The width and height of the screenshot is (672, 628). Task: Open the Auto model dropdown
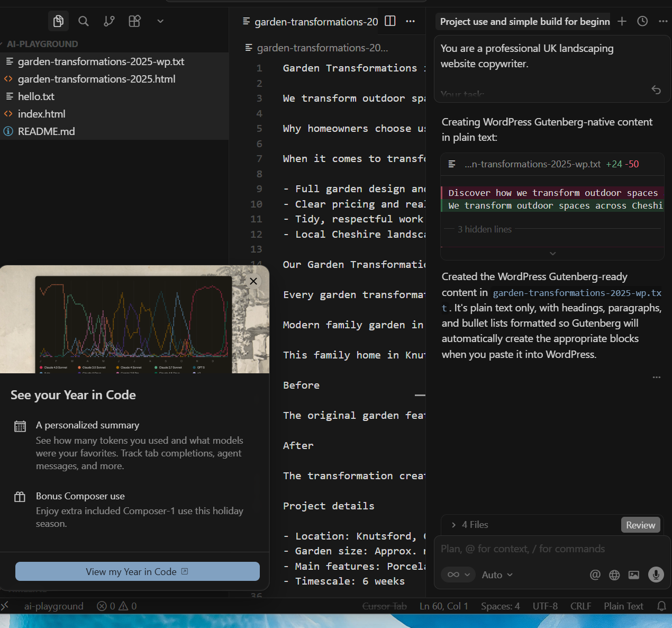pos(497,575)
